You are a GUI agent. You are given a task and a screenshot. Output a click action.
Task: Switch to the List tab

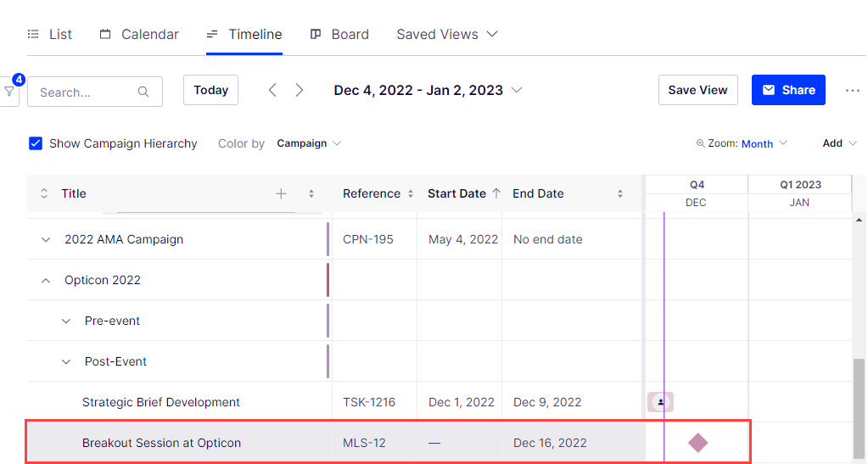coord(50,34)
